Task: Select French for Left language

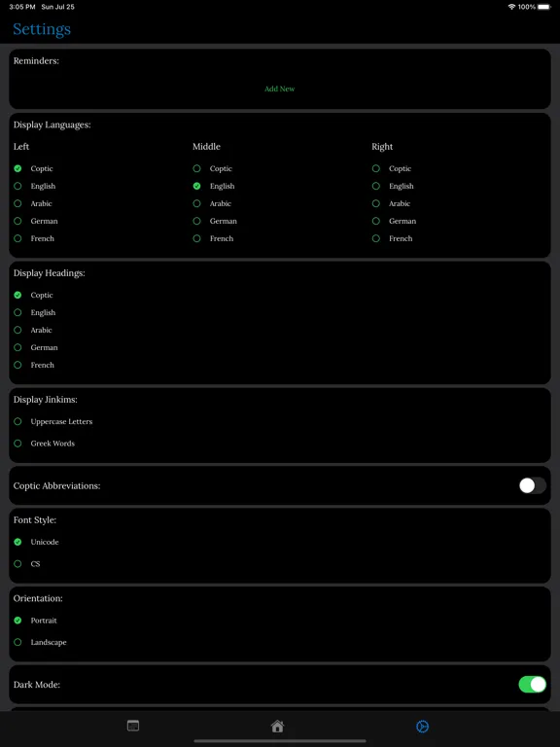Action: tap(17, 238)
